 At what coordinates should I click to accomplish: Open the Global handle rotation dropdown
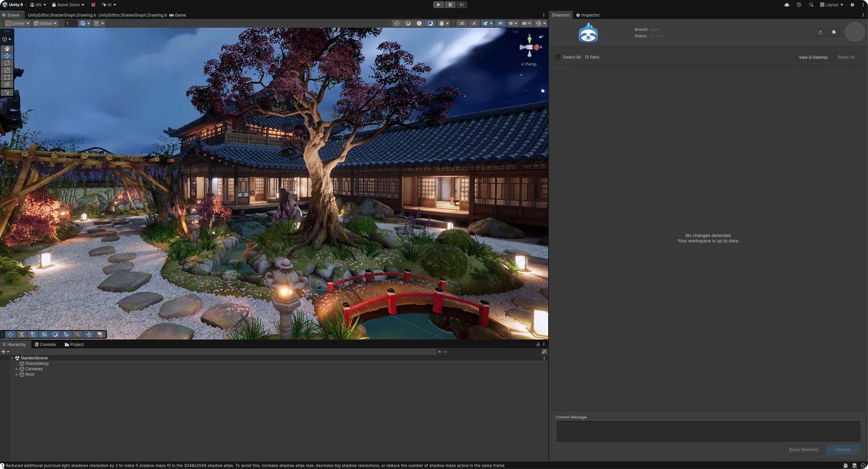point(45,23)
